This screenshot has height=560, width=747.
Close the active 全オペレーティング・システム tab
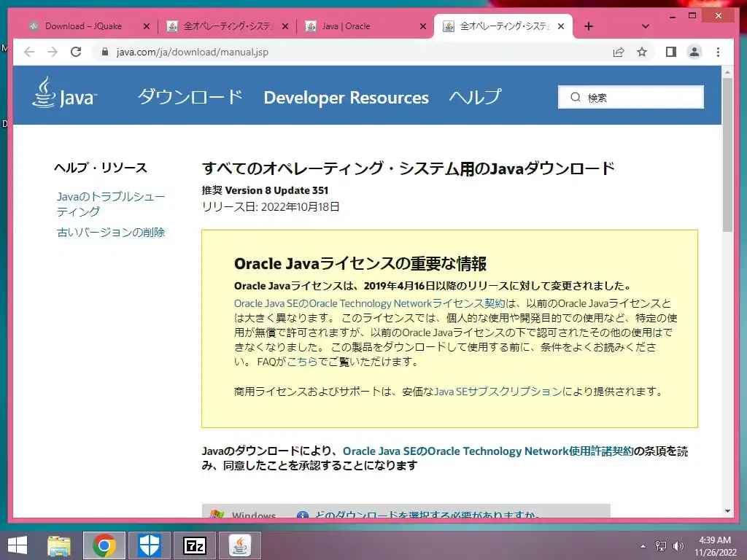(561, 26)
